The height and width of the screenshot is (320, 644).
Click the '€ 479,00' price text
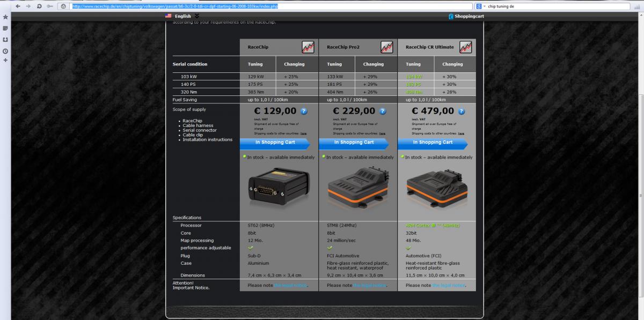pos(433,111)
